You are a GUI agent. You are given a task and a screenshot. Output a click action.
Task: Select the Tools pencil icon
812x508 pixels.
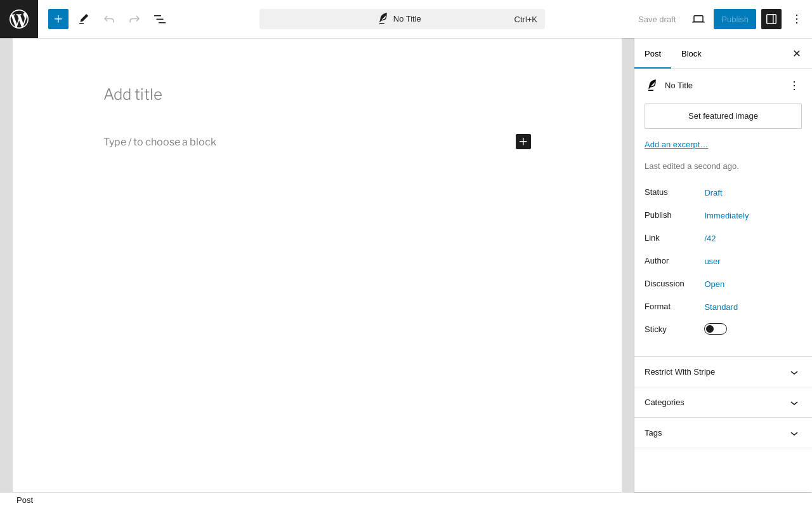click(84, 19)
